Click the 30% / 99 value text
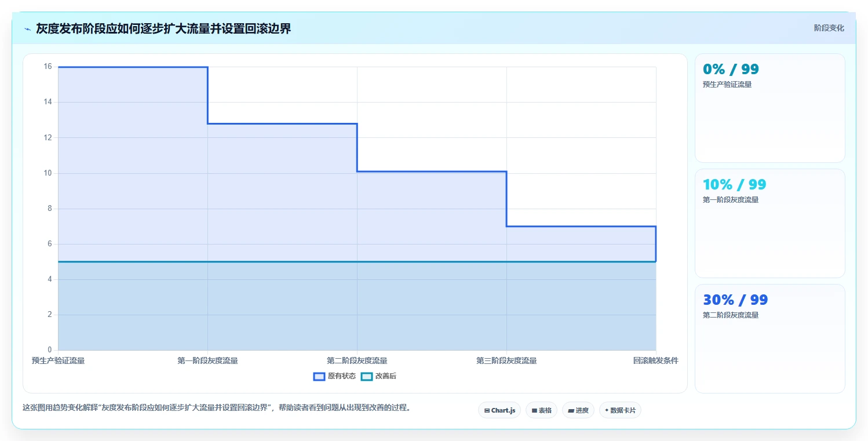Viewport: 868px width, 441px height. [x=735, y=300]
